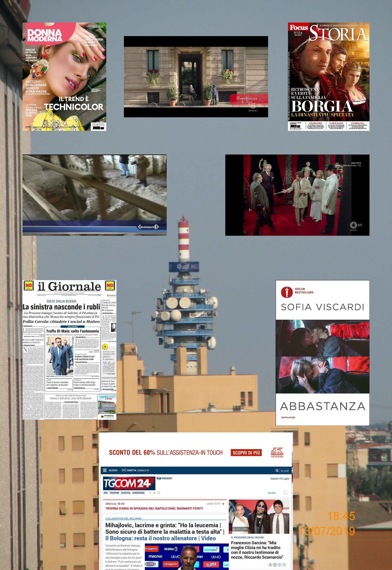This screenshot has height=570, width=392.
Task: Click the moon weather icon for Milano
Action: pyautogui.click(x=286, y=492)
